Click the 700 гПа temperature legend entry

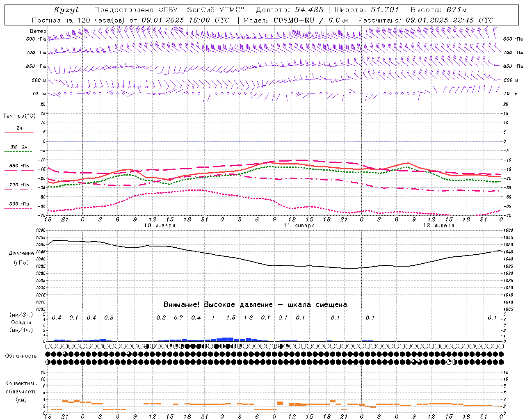[x=19, y=185]
